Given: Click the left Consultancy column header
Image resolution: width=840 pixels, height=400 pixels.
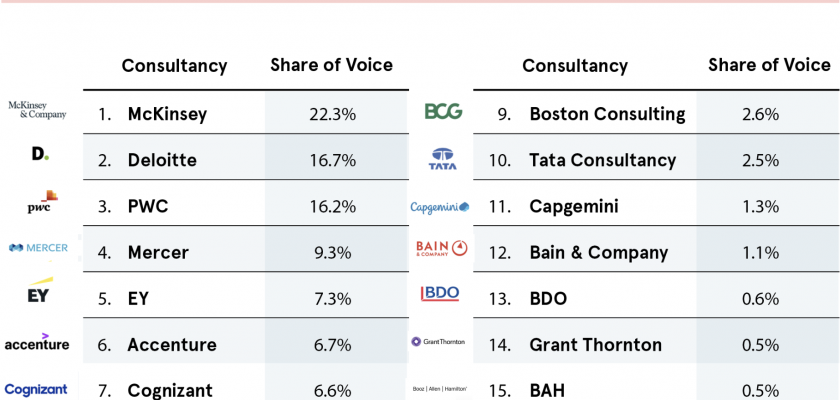Looking at the screenshot, I should 174,66.
